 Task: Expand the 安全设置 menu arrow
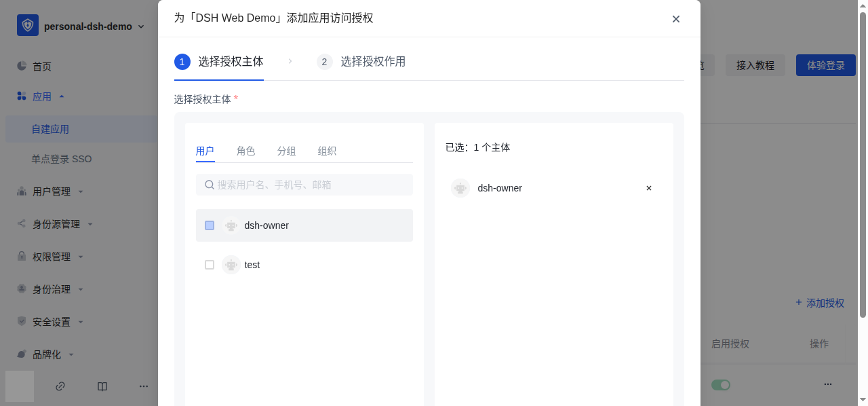[81, 322]
